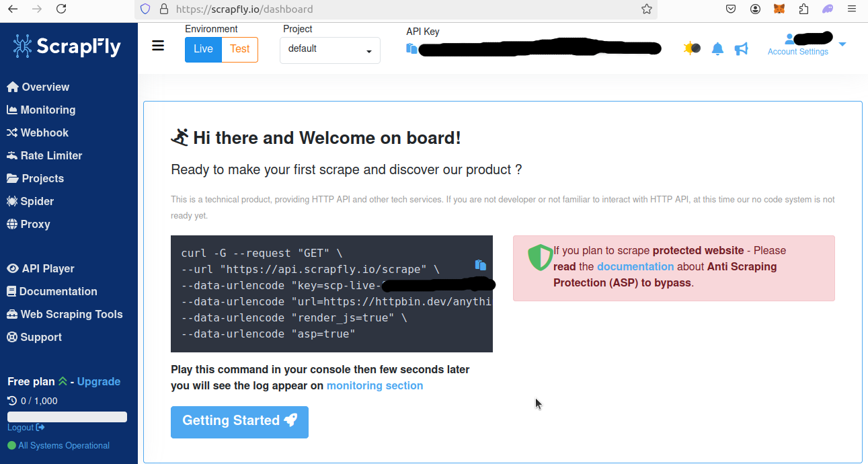Go to Overview in sidebar
This screenshot has width=868, height=464.
tap(38, 87)
